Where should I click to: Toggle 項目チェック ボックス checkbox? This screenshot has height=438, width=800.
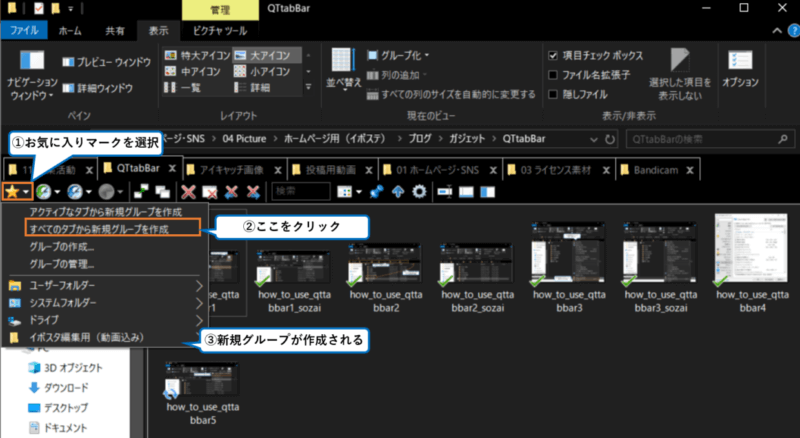tap(553, 56)
